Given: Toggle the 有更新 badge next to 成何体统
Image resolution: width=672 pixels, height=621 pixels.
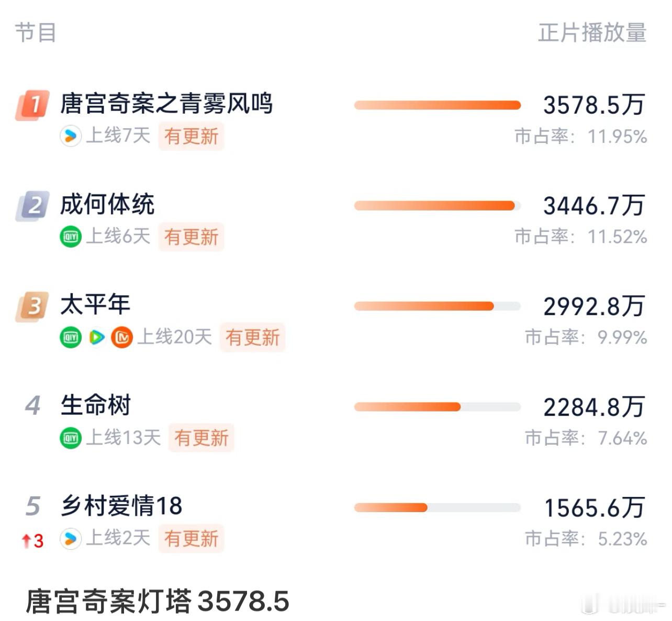Looking at the screenshot, I should pos(191,237).
